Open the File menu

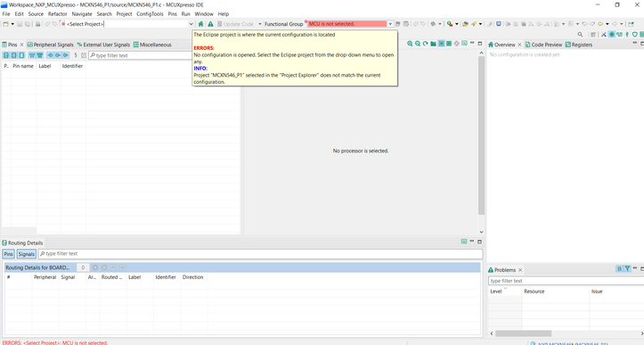6,14
